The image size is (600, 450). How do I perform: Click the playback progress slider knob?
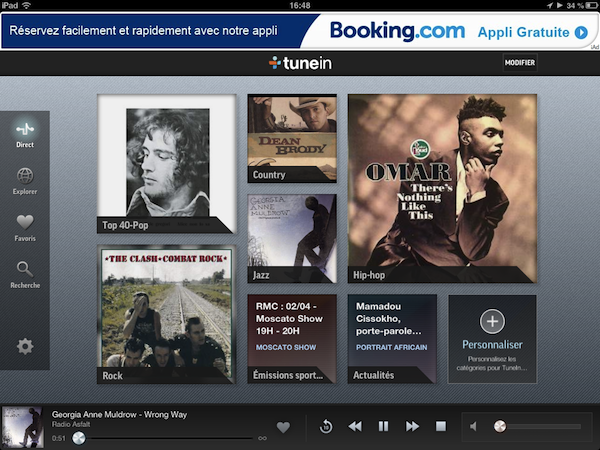[x=79, y=438]
